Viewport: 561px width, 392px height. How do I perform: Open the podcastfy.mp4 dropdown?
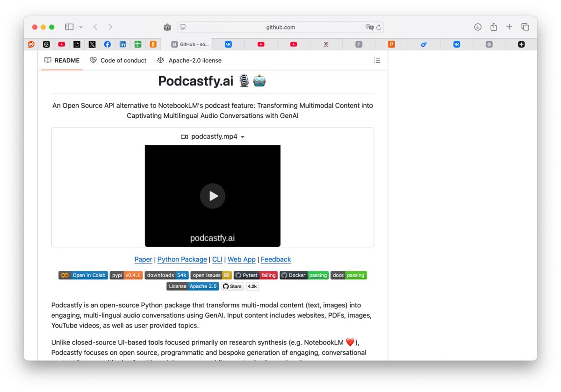(x=213, y=137)
